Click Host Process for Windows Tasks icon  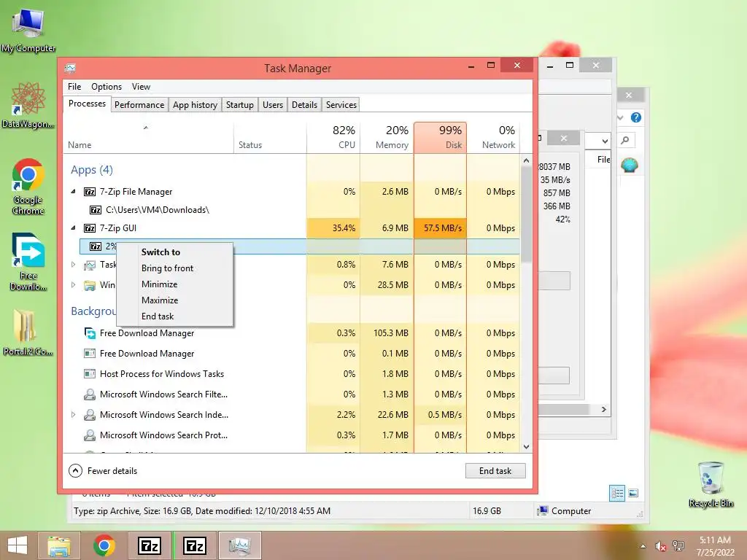click(x=90, y=374)
